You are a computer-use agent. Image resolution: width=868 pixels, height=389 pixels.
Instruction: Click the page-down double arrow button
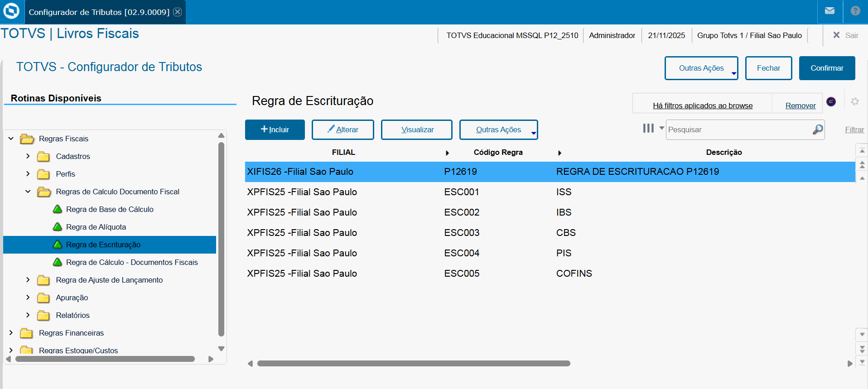click(862, 349)
